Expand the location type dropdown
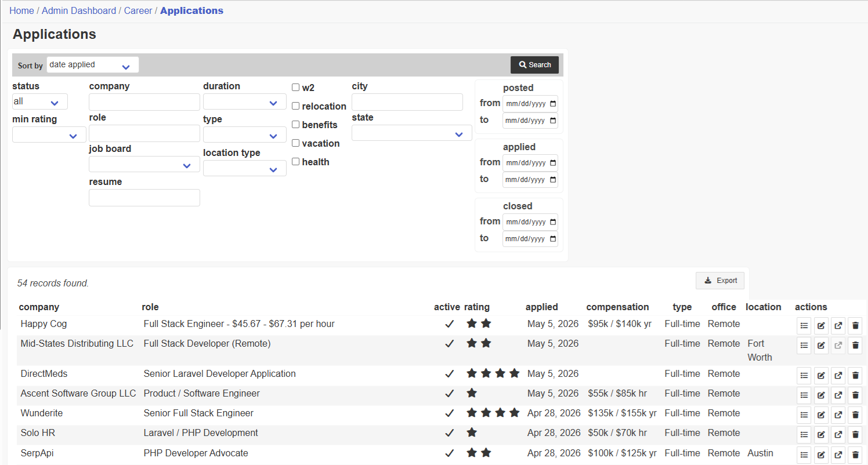The image size is (868, 465). point(245,168)
